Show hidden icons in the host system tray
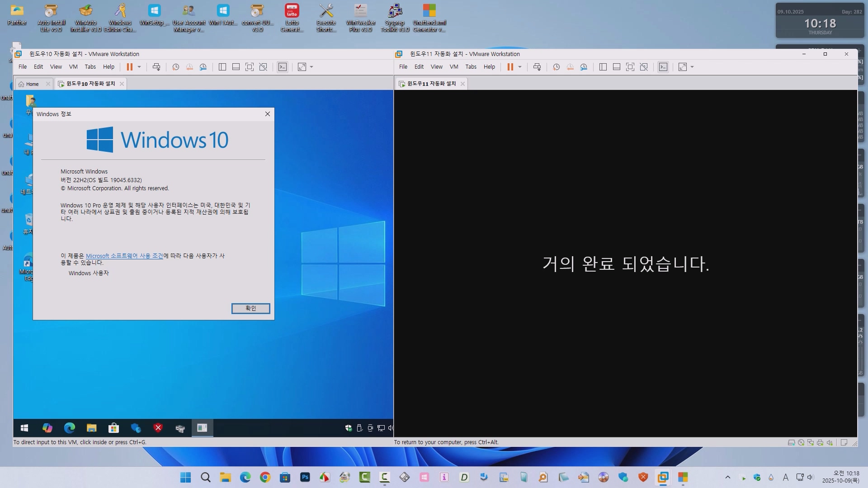This screenshot has width=868, height=488. click(x=727, y=477)
